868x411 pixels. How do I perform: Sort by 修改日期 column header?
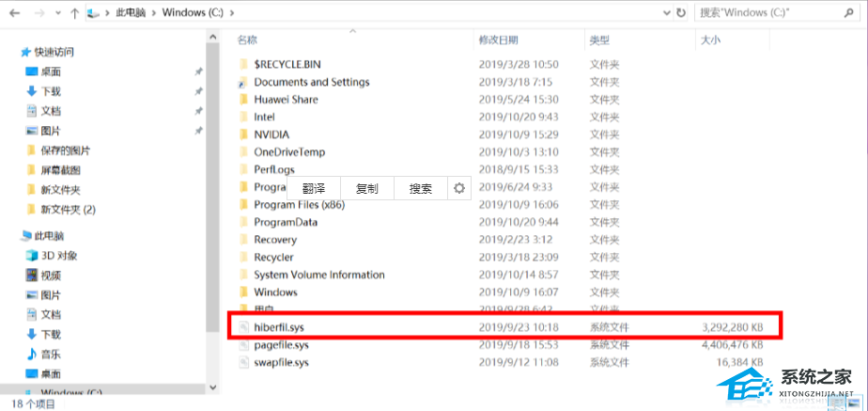point(498,40)
